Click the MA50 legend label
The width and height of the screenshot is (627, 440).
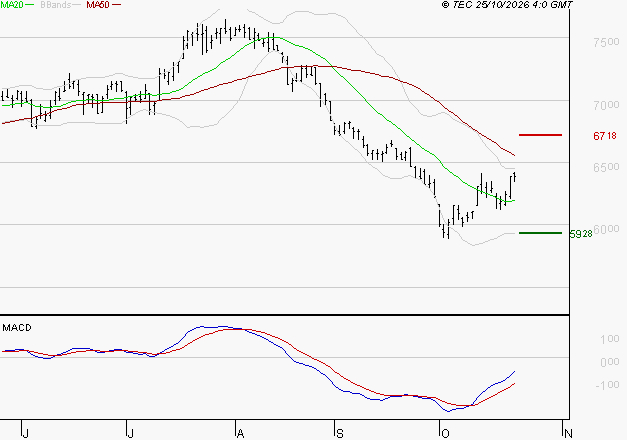point(98,5)
